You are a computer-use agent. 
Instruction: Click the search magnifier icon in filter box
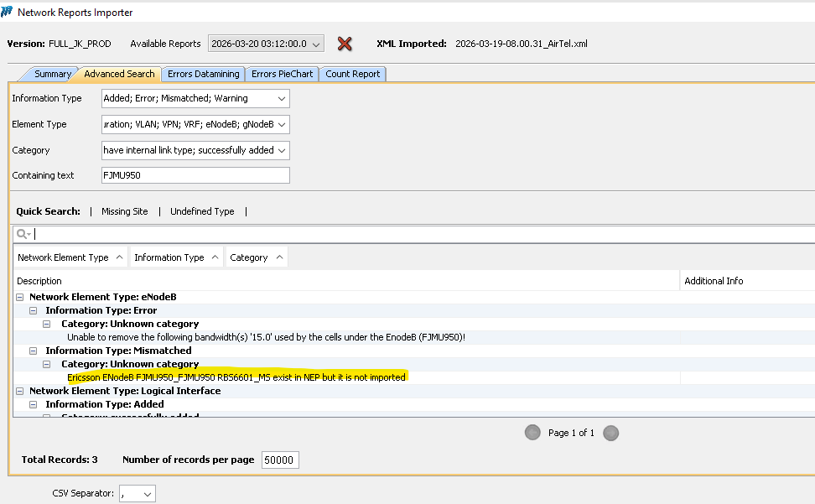coord(23,234)
